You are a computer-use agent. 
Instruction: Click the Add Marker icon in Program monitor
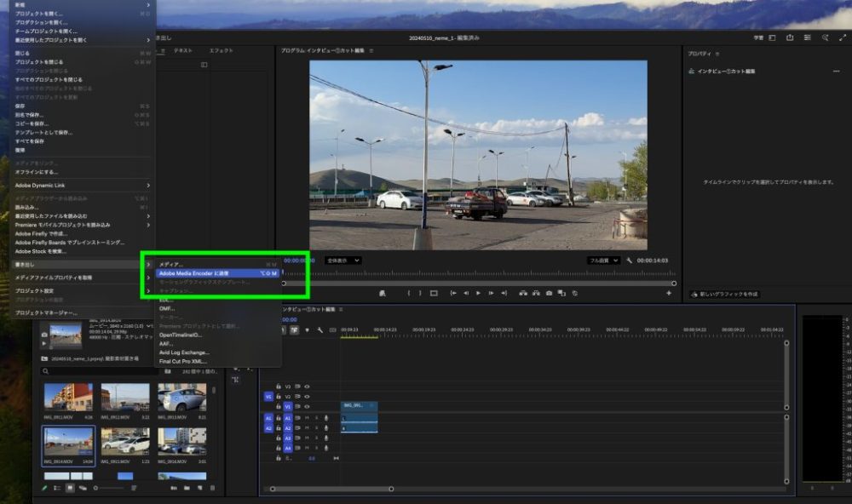click(x=383, y=293)
